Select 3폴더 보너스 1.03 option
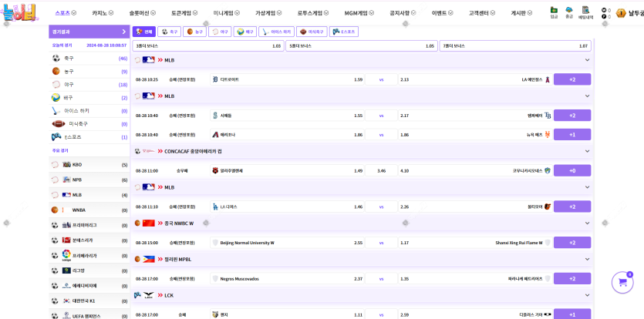Screen dimensions: 644x319 (x=208, y=46)
